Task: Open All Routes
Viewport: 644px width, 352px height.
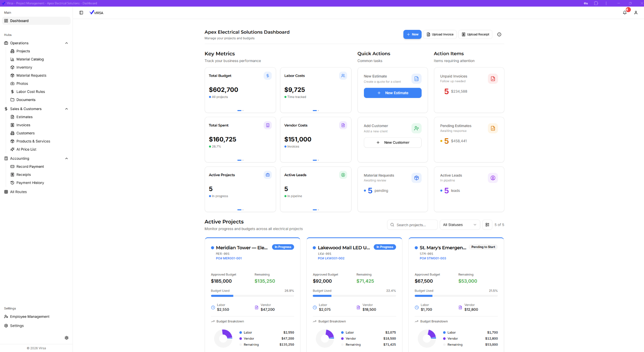Action: (18, 192)
